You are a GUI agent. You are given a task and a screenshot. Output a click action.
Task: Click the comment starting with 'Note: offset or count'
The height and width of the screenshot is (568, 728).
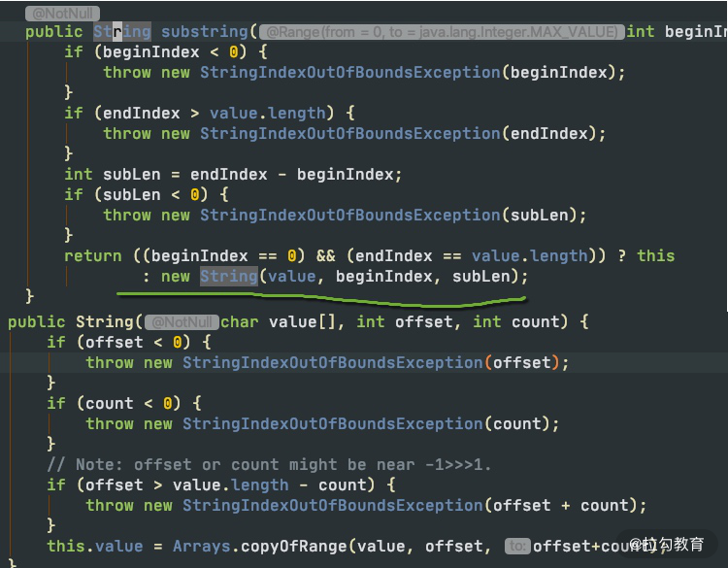(x=269, y=465)
